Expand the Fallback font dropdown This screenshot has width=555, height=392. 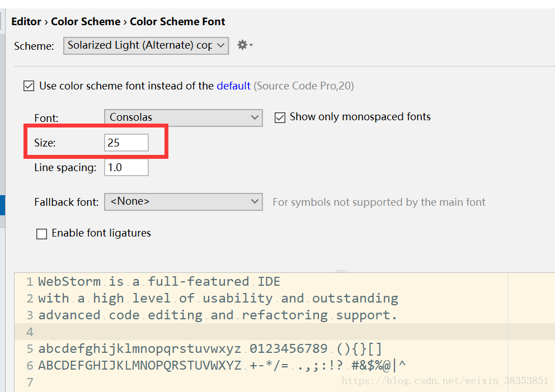(x=183, y=202)
